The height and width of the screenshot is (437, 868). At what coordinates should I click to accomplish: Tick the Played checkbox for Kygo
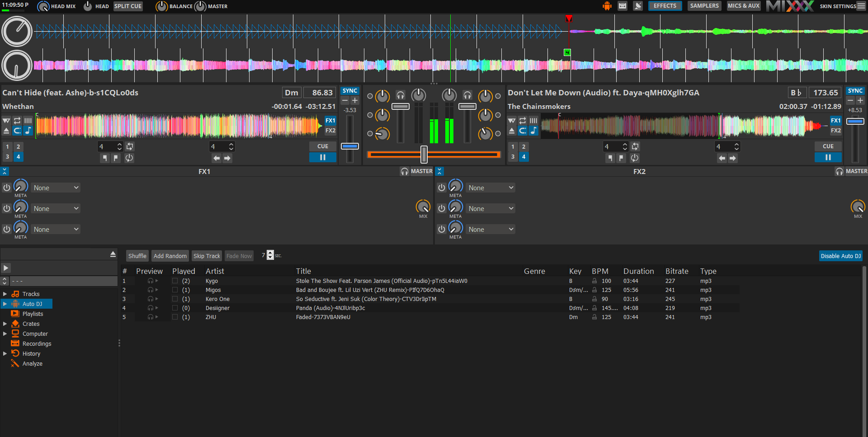(x=175, y=281)
